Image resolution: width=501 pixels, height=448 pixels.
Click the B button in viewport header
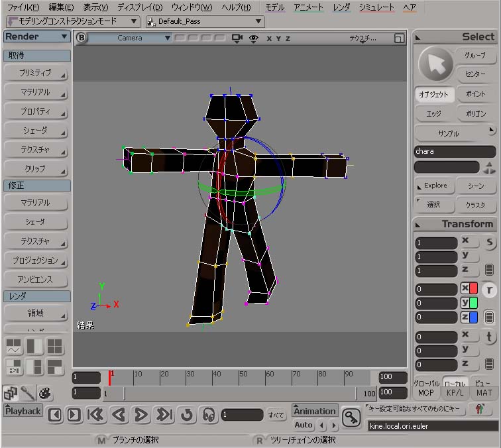[81, 38]
